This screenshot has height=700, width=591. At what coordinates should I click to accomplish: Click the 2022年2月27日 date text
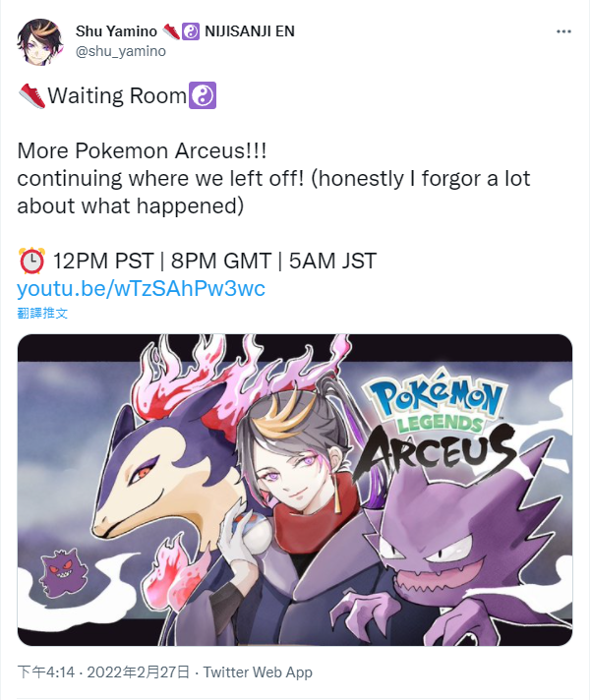click(139, 671)
